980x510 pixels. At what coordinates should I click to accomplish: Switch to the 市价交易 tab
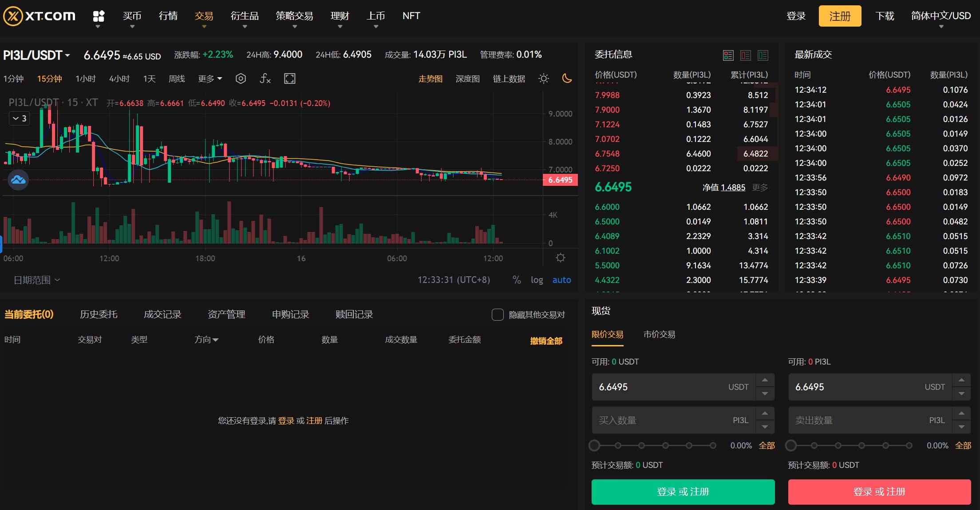pyautogui.click(x=660, y=334)
